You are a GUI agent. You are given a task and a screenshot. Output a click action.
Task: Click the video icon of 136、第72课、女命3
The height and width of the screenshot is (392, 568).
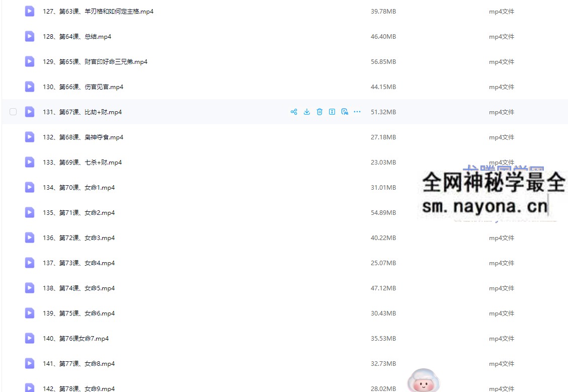tap(30, 238)
